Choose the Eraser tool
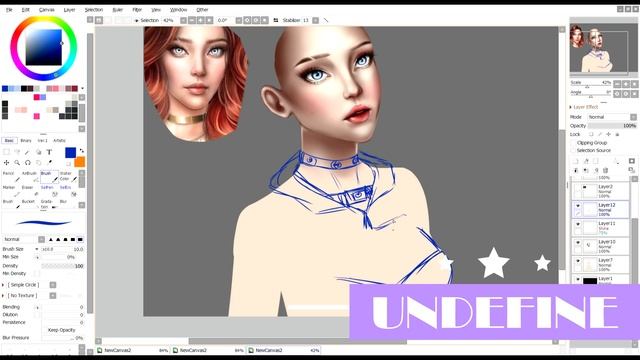 [30, 190]
